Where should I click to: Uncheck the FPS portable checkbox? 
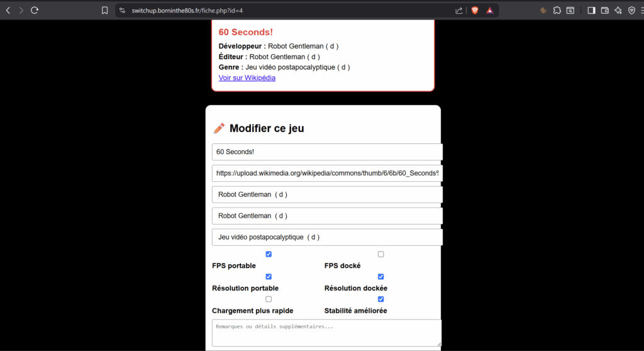pos(269,254)
